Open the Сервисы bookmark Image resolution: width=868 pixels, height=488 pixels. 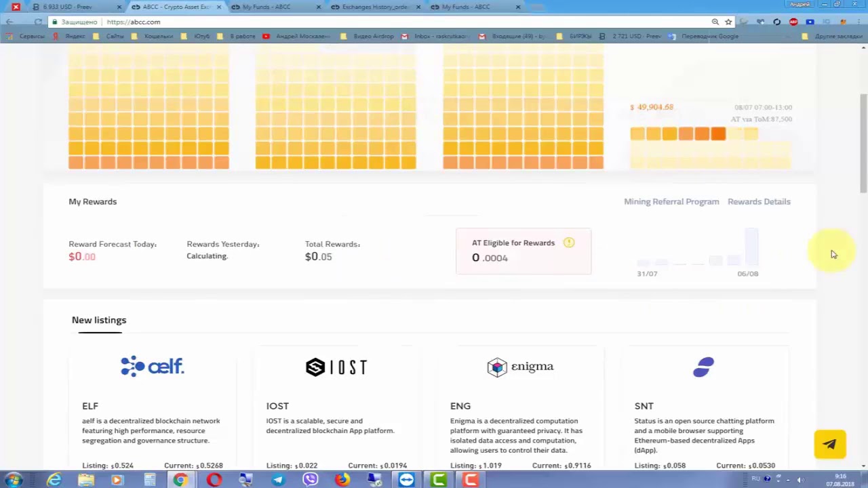point(26,36)
